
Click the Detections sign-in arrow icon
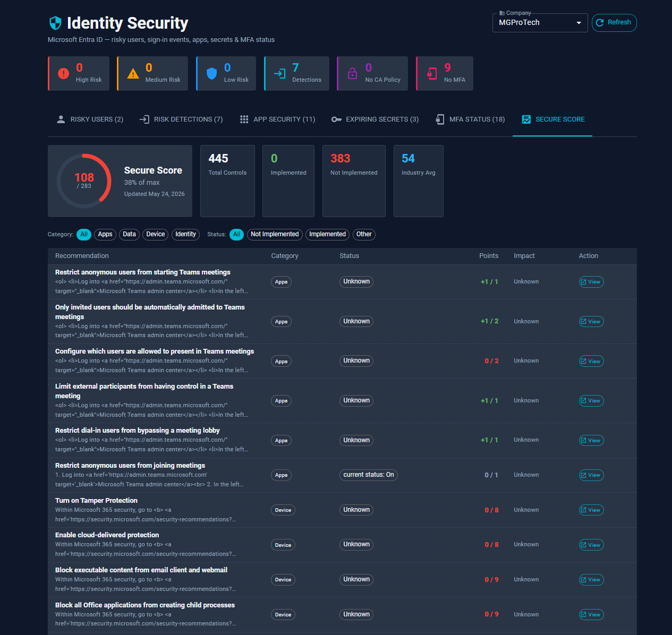click(x=279, y=73)
